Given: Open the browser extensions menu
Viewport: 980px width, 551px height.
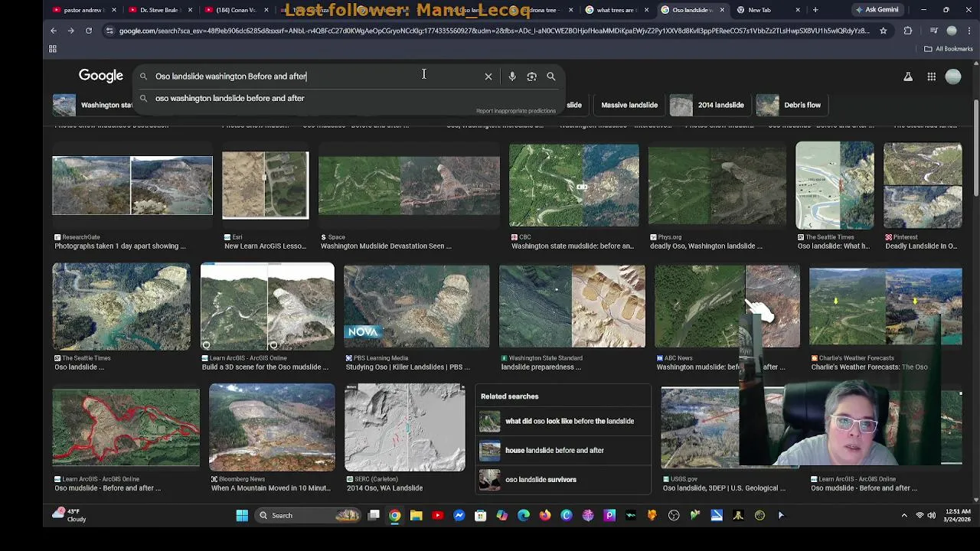Looking at the screenshot, I should [908, 31].
